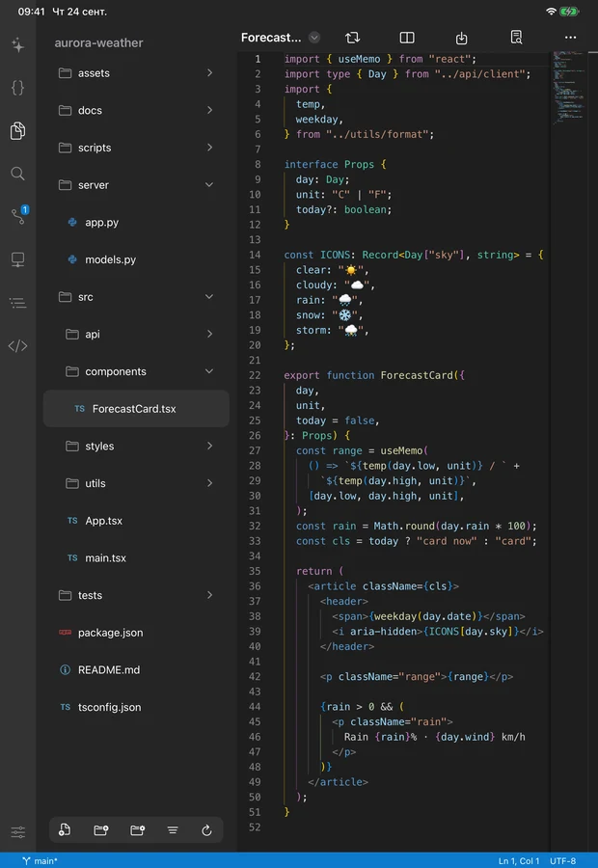Collapse the server folder

click(x=136, y=185)
